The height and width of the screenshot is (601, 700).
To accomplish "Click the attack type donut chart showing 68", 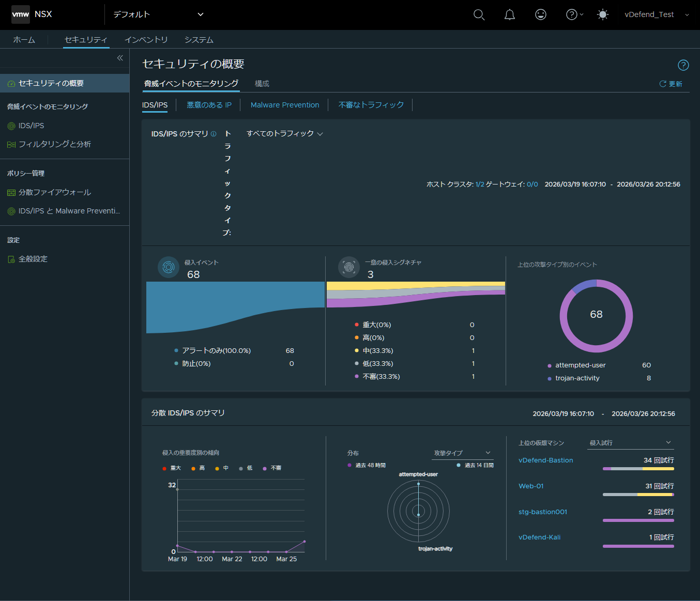I will pyautogui.click(x=596, y=316).
